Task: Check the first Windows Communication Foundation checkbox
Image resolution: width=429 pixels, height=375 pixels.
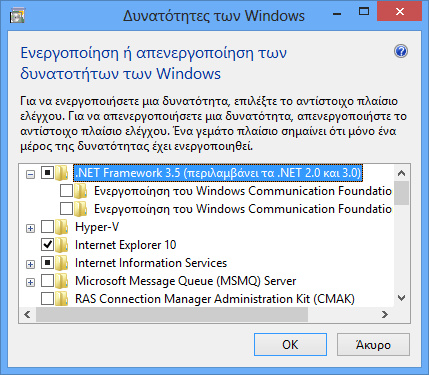Action: click(x=66, y=191)
